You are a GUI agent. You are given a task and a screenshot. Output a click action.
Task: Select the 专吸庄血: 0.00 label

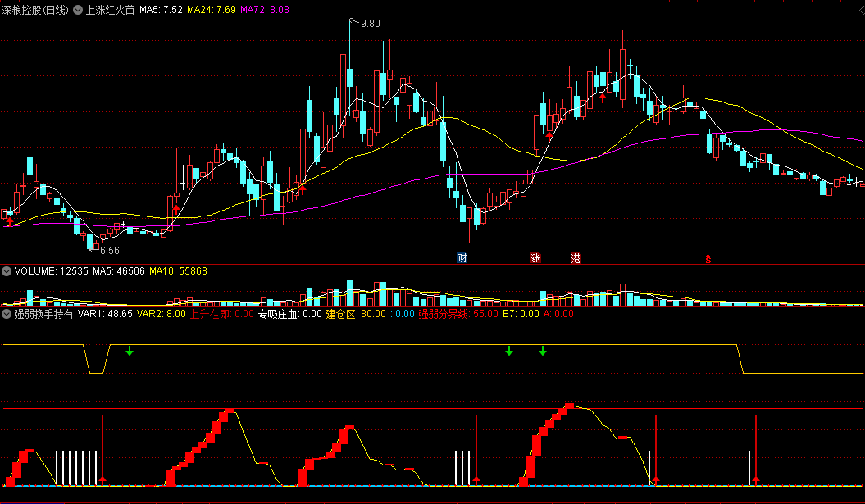[290, 315]
